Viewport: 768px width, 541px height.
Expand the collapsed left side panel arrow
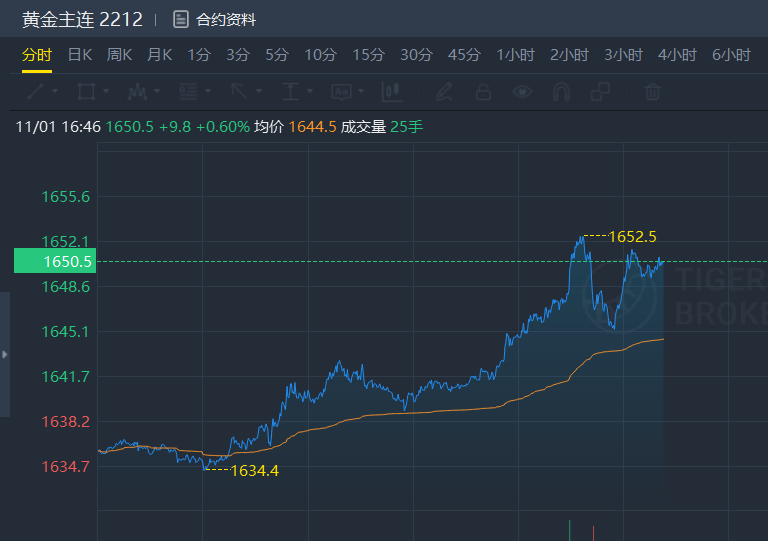point(4,354)
